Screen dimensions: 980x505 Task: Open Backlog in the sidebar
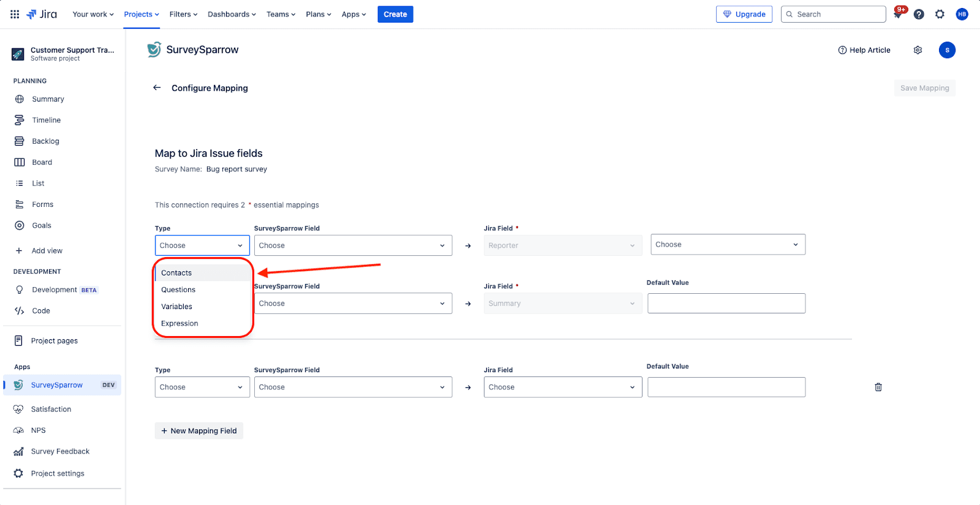pyautogui.click(x=45, y=141)
